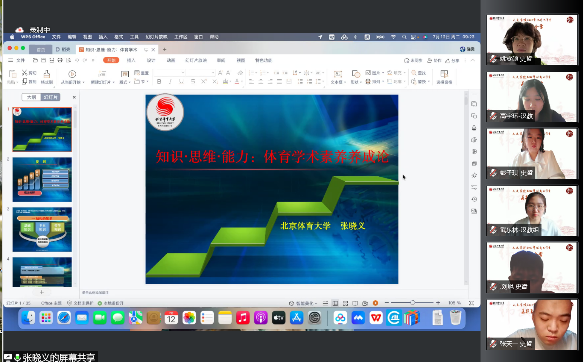Start slideshow from current slide play icon

(x=72, y=74)
